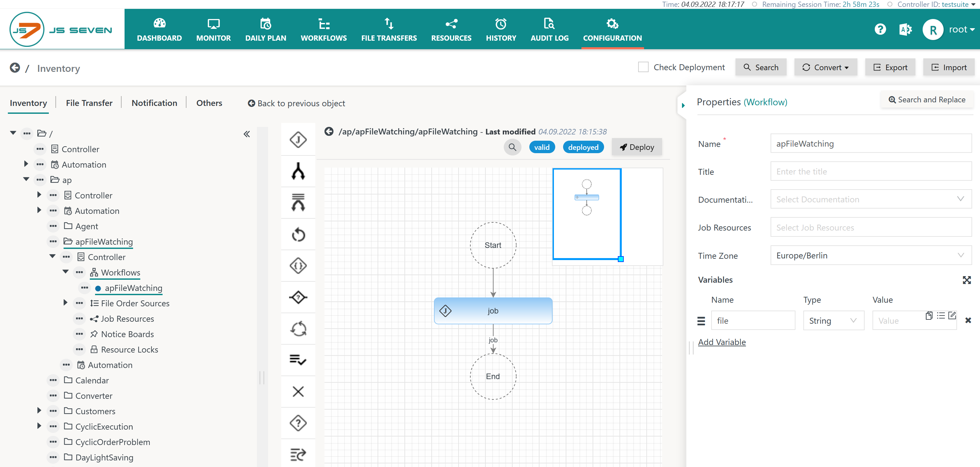Collapse the root folder tree node

(x=13, y=133)
